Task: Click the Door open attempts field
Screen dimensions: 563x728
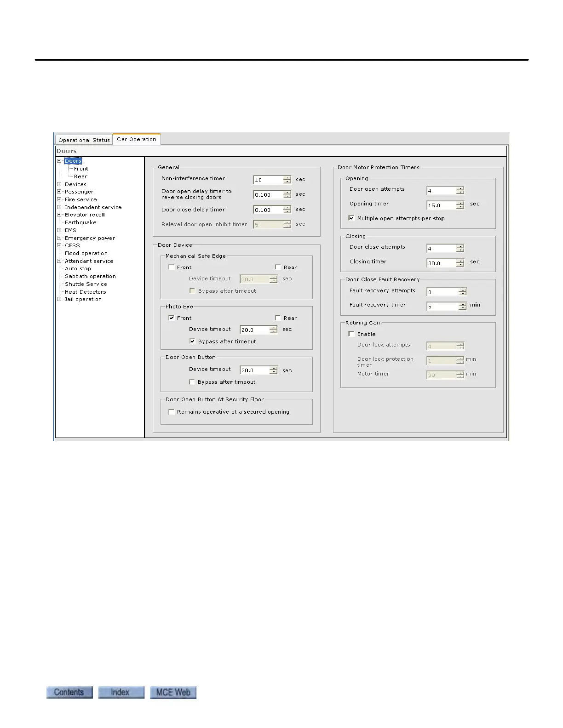Action: [442, 190]
